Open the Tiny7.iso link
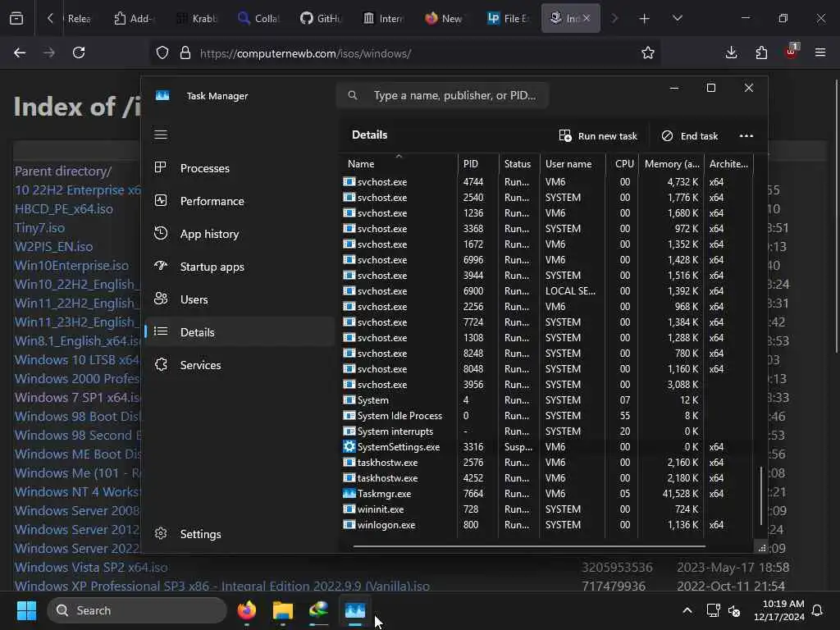 click(x=39, y=228)
